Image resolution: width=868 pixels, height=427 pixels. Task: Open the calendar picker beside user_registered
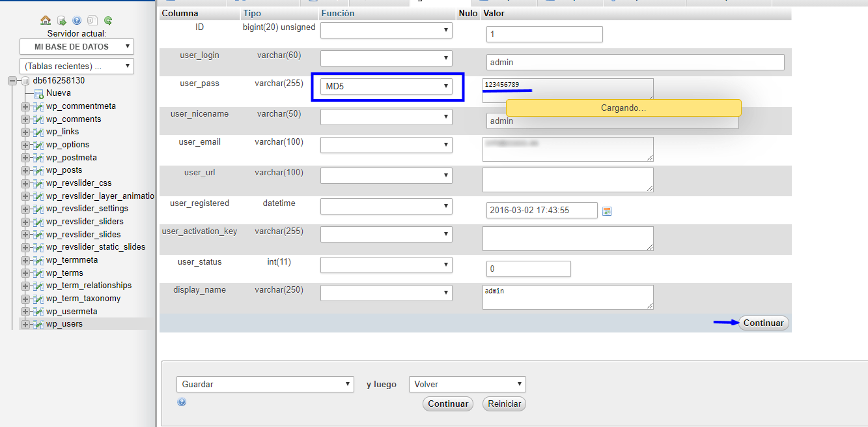pyautogui.click(x=607, y=211)
